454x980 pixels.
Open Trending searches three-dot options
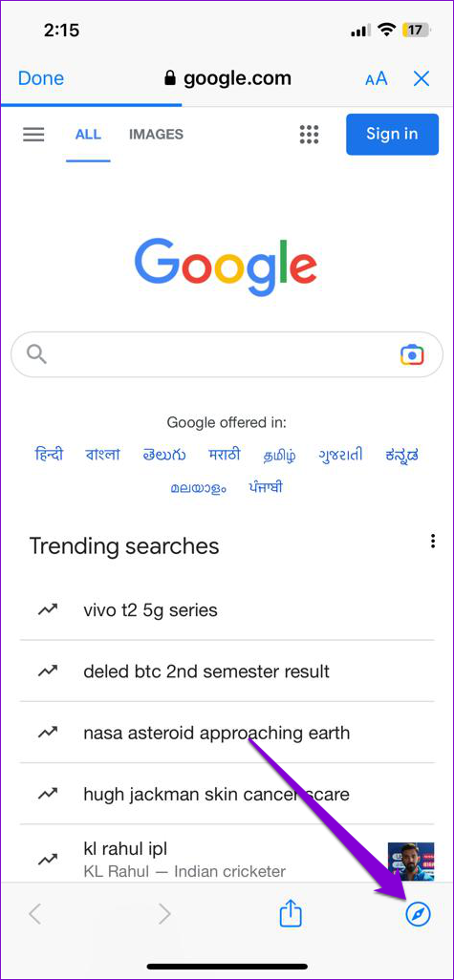pyautogui.click(x=433, y=542)
